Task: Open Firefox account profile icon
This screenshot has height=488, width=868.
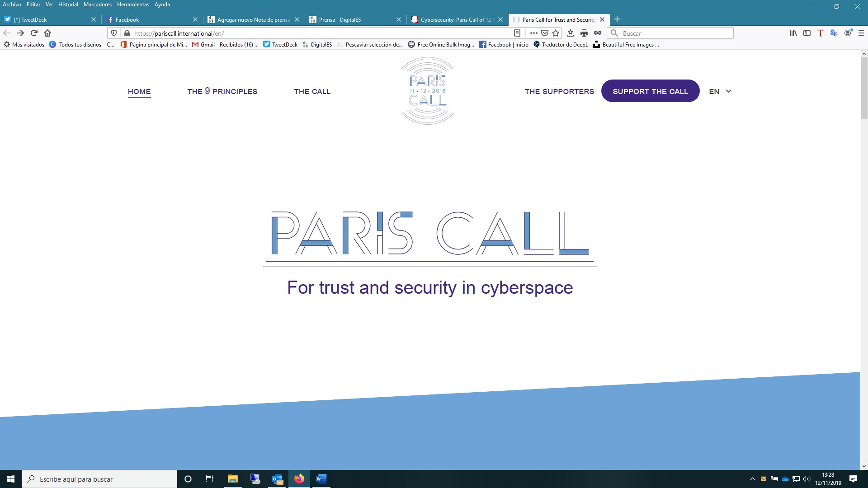Action: 848,33
